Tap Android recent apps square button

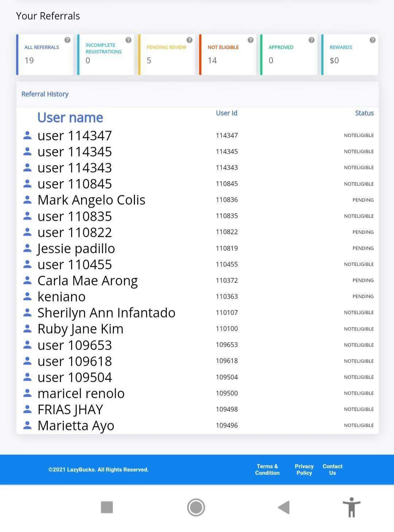[x=107, y=507]
